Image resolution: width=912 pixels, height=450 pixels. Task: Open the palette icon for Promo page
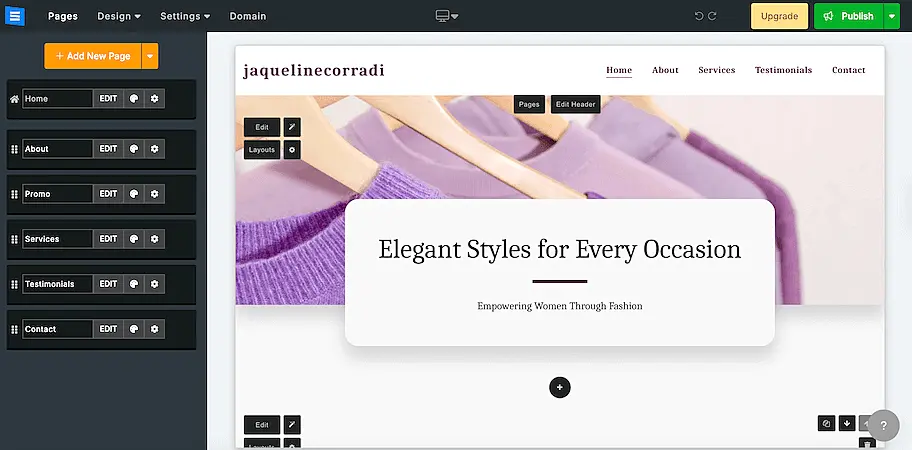134,194
